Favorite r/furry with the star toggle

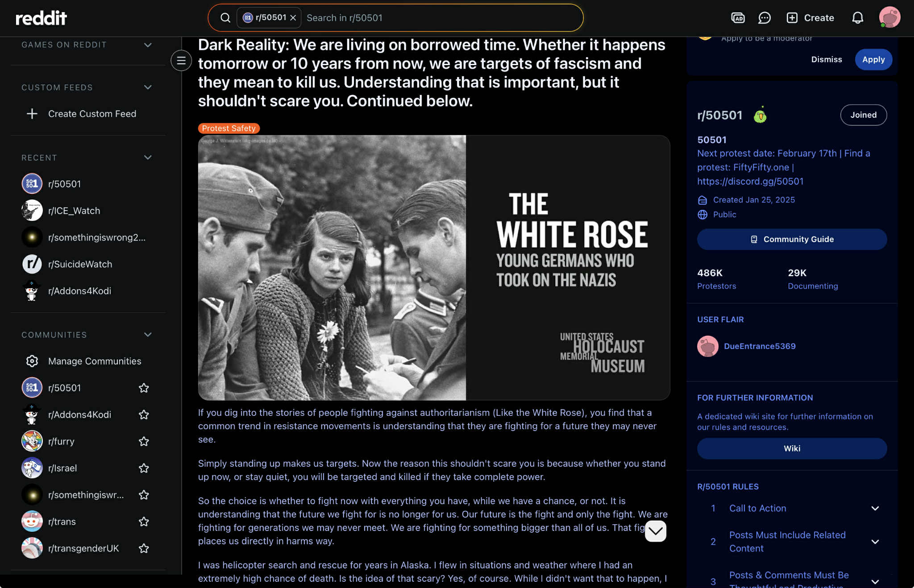[144, 441]
